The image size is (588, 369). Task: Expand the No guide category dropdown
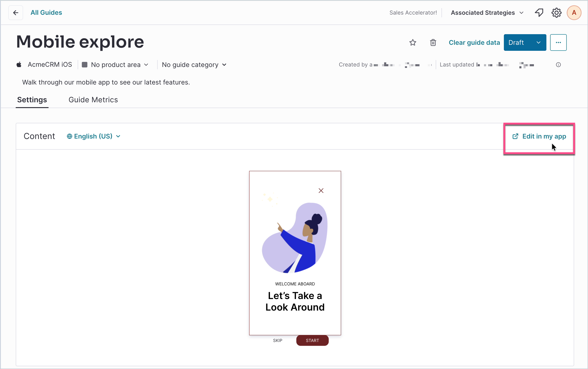tap(194, 65)
